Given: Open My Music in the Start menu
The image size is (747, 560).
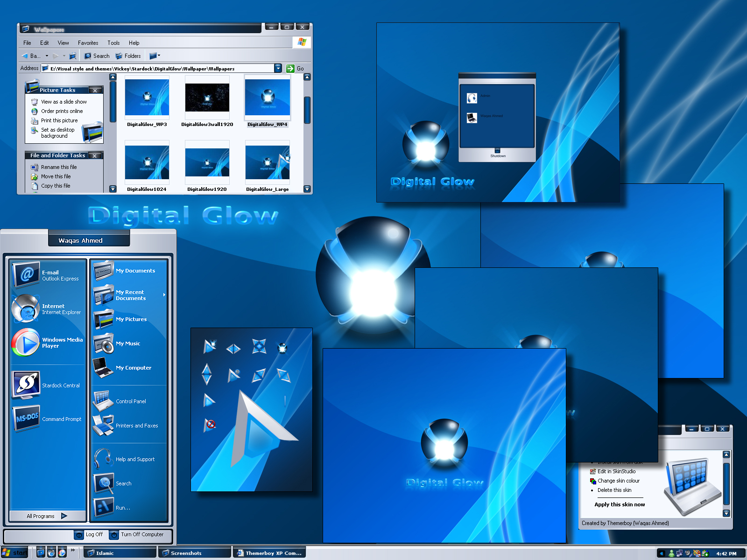Looking at the screenshot, I should 129,343.
